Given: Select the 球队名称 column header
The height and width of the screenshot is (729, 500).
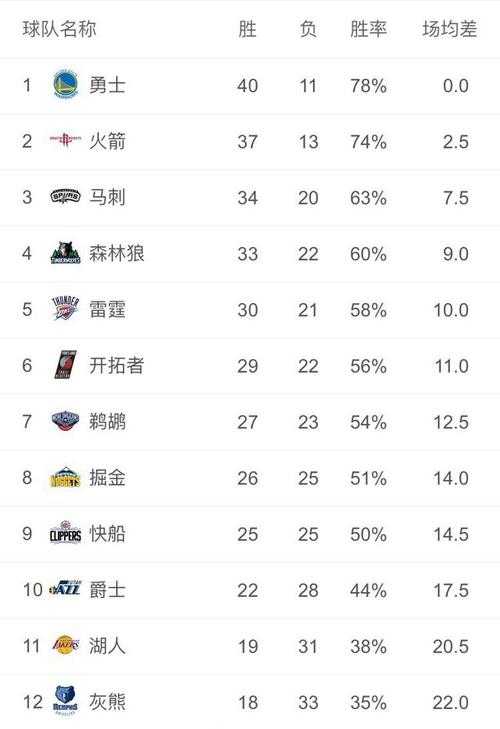Looking at the screenshot, I should coord(60,29).
